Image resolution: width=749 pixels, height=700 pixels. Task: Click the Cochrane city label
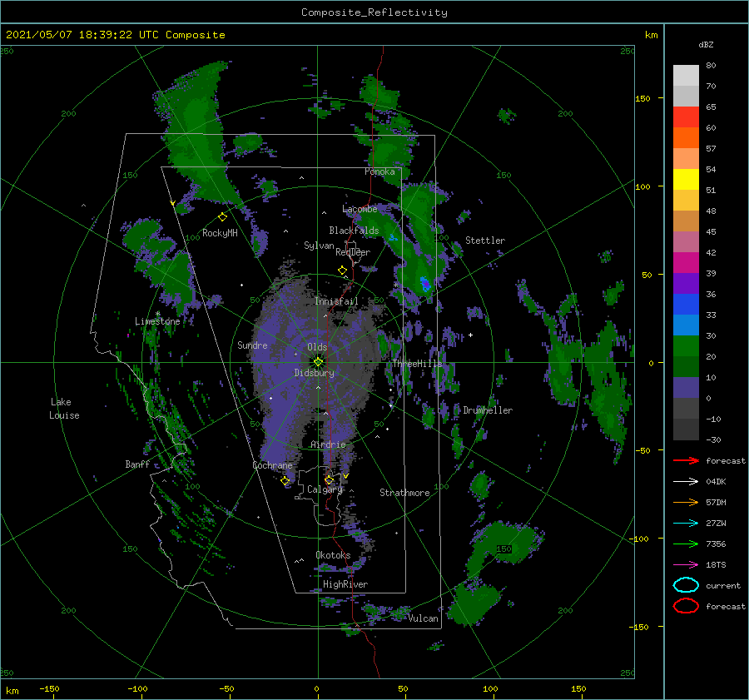272,465
